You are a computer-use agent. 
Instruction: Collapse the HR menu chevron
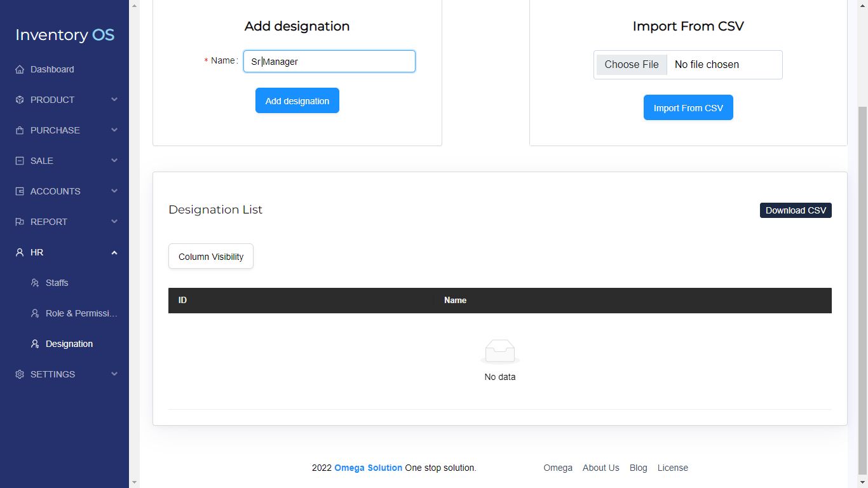(x=114, y=252)
